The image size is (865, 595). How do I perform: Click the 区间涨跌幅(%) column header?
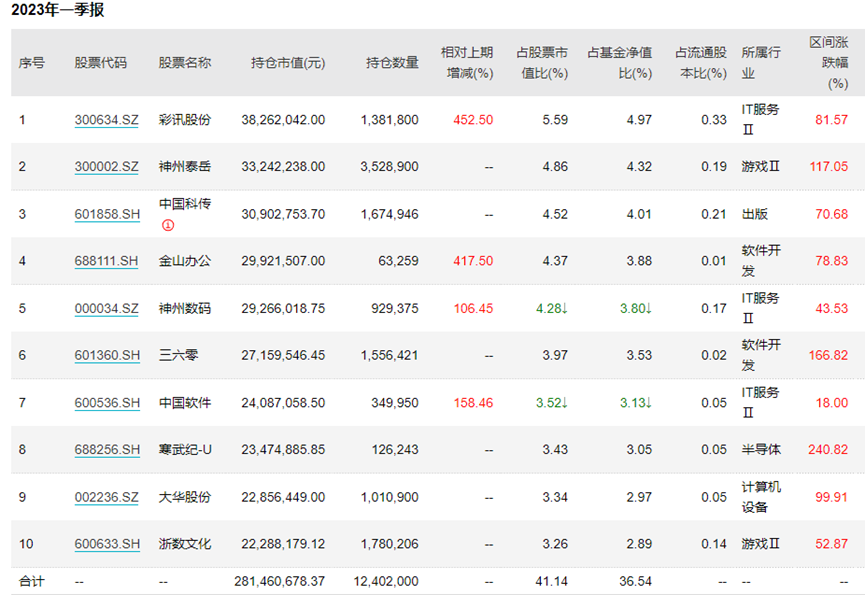tap(829, 63)
